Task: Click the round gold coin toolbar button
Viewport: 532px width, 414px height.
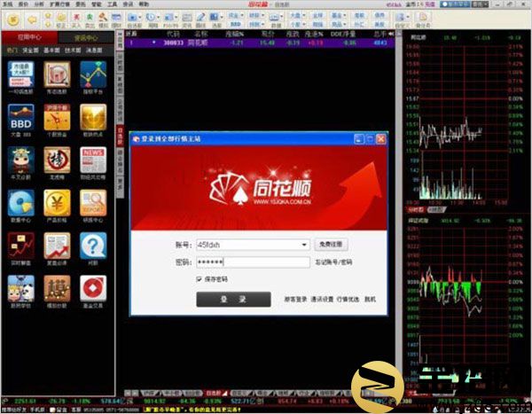Action: (x=13, y=20)
